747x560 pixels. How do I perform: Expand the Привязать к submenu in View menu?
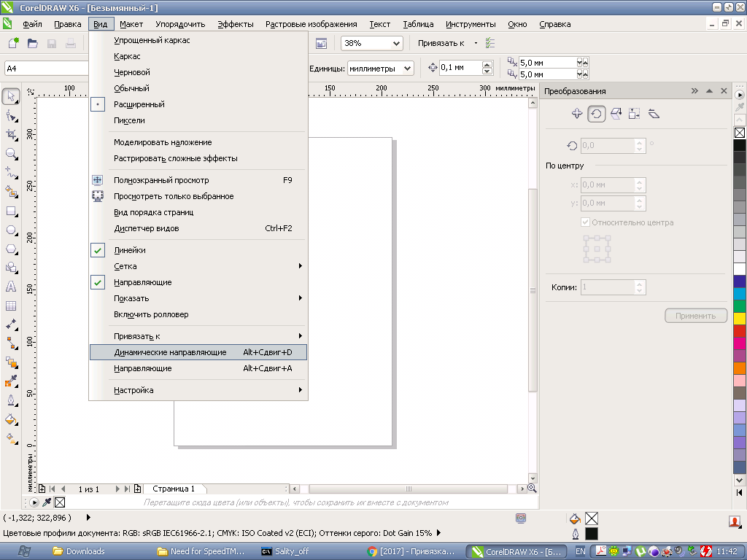[198, 336]
